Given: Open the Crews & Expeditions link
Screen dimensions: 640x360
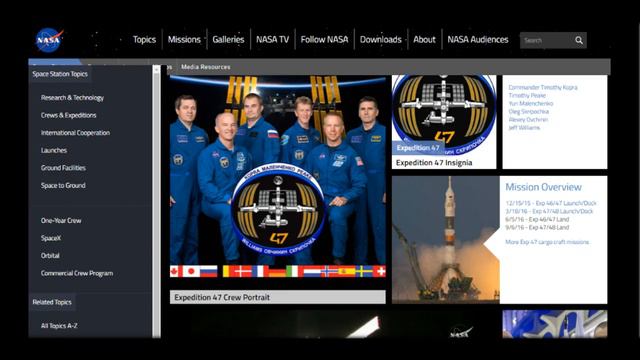Looking at the screenshot, I should coord(69,115).
